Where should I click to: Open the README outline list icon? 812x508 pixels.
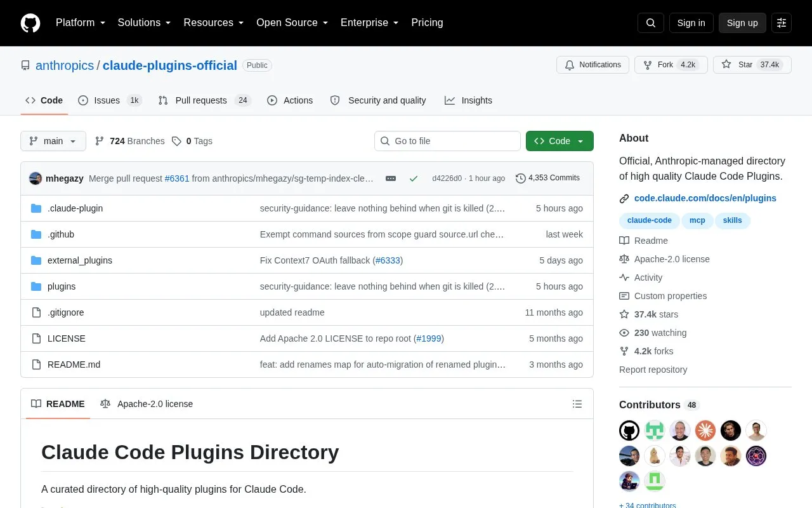577,404
